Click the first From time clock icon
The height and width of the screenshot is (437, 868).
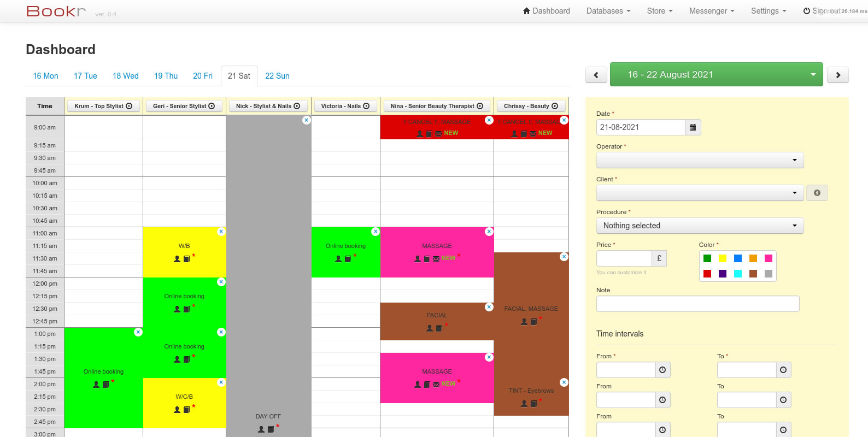662,370
